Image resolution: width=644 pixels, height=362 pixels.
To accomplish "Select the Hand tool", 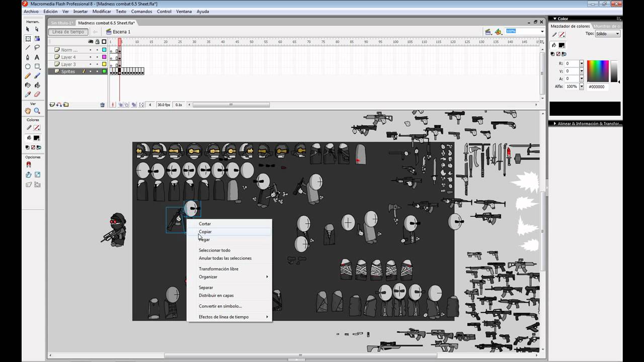I will click(28, 111).
